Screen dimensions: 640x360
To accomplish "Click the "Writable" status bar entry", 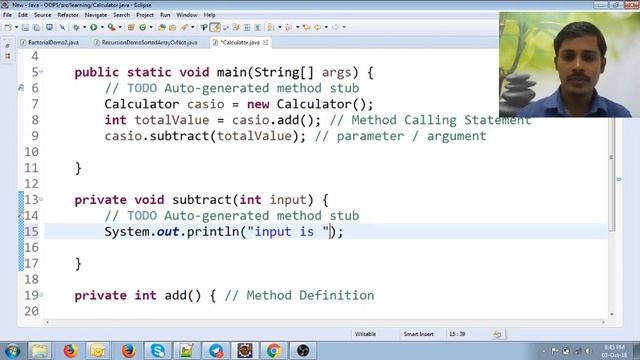I will (365, 334).
